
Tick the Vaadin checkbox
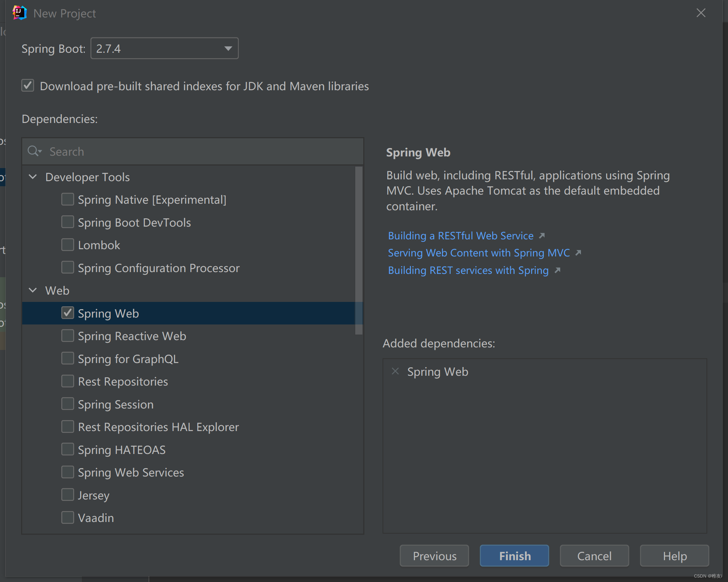pyautogui.click(x=68, y=518)
